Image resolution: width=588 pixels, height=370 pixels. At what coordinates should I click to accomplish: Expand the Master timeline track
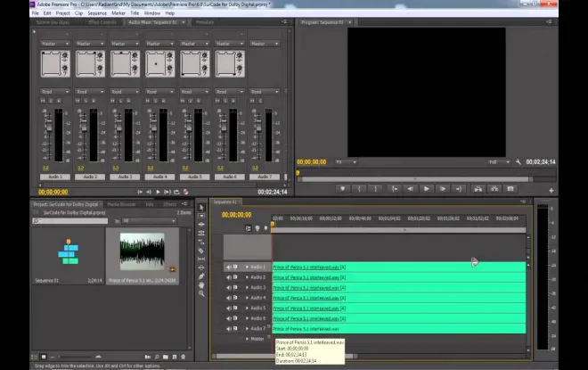tap(247, 339)
